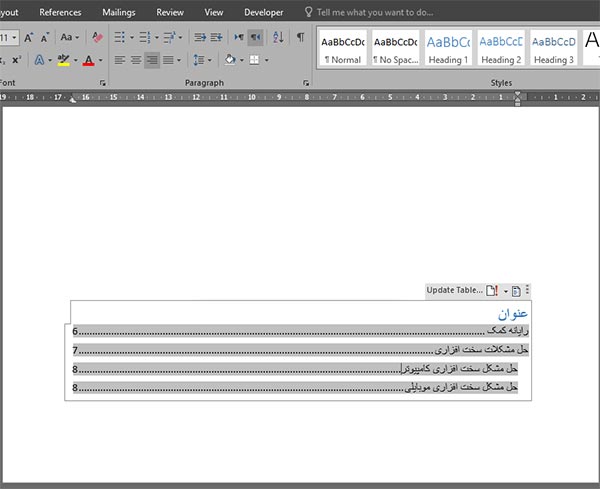Viewport: 600px width, 489px height.
Task: Click content control handle dots
Action: click(527, 290)
